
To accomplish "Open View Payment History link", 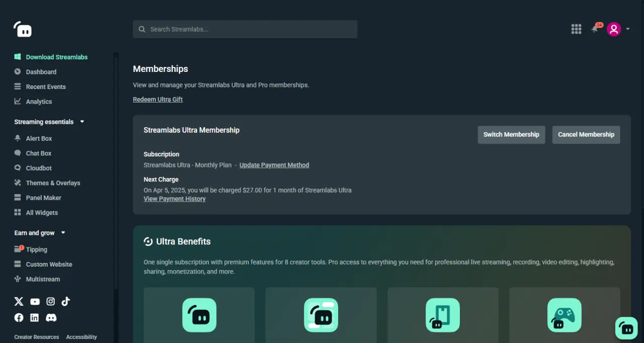I will click(x=175, y=199).
